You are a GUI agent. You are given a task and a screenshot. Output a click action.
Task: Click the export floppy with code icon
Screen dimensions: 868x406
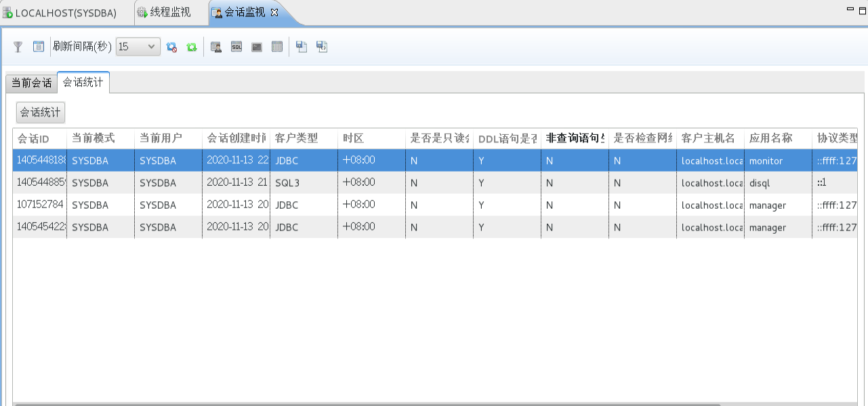(322, 47)
